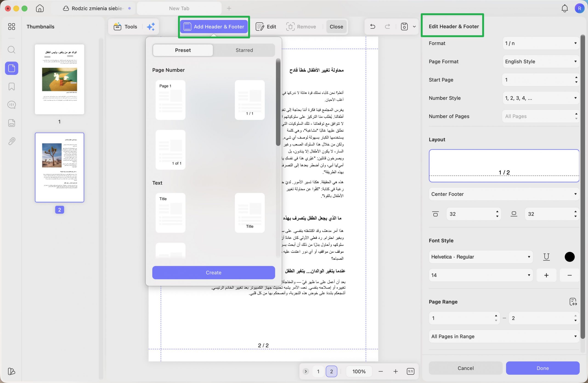588x383 pixels.
Task: Open a new tab with plus icon
Action: pos(229,8)
